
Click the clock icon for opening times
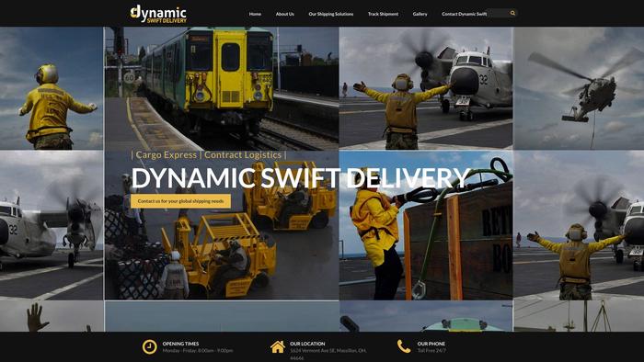[x=149, y=346]
